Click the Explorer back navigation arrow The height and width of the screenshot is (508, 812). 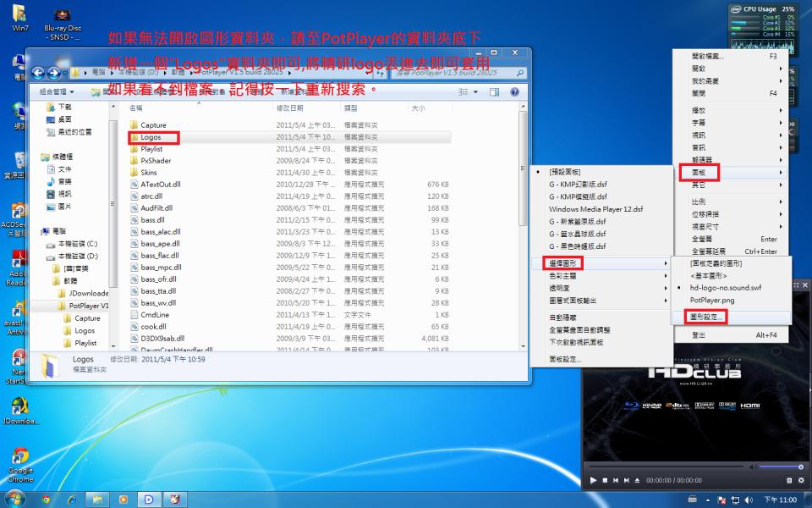[38, 73]
